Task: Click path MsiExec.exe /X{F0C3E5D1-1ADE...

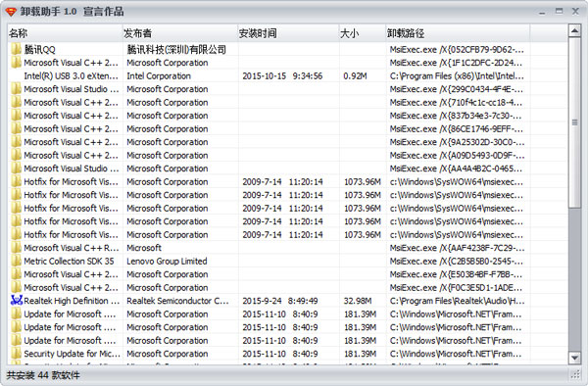Action: click(456, 287)
